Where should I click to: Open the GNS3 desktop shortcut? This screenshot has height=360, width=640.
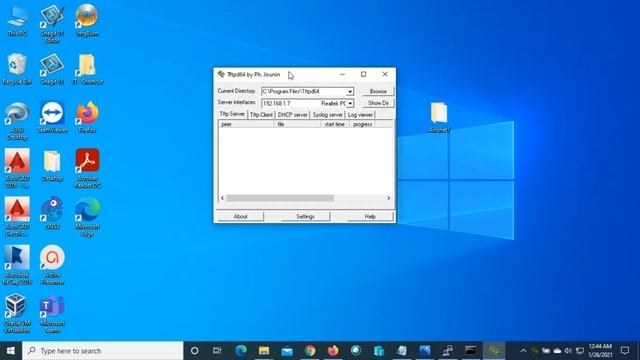coord(52,214)
